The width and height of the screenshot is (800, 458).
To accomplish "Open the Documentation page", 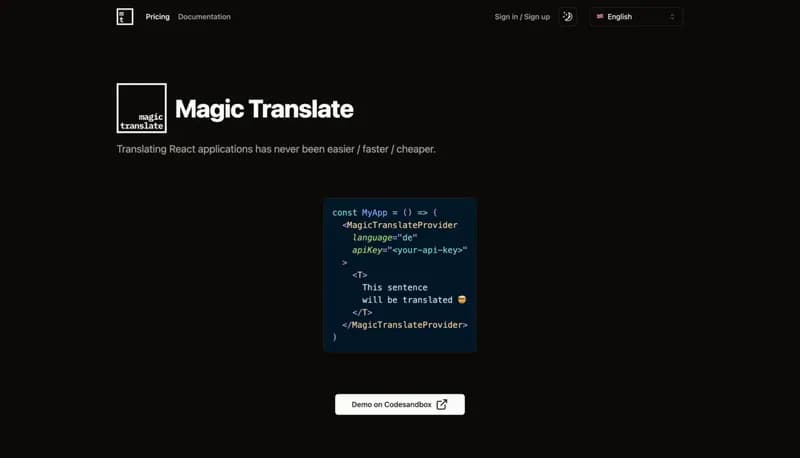I will pyautogui.click(x=204, y=17).
